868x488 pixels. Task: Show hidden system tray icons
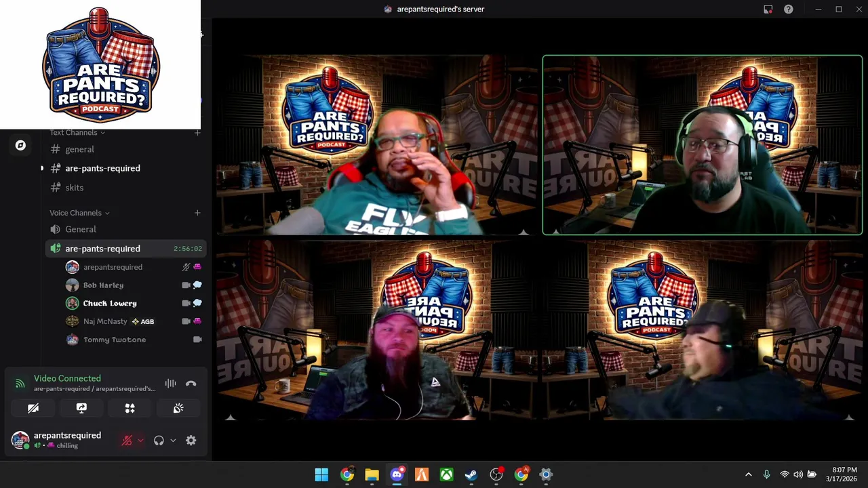coord(749,474)
